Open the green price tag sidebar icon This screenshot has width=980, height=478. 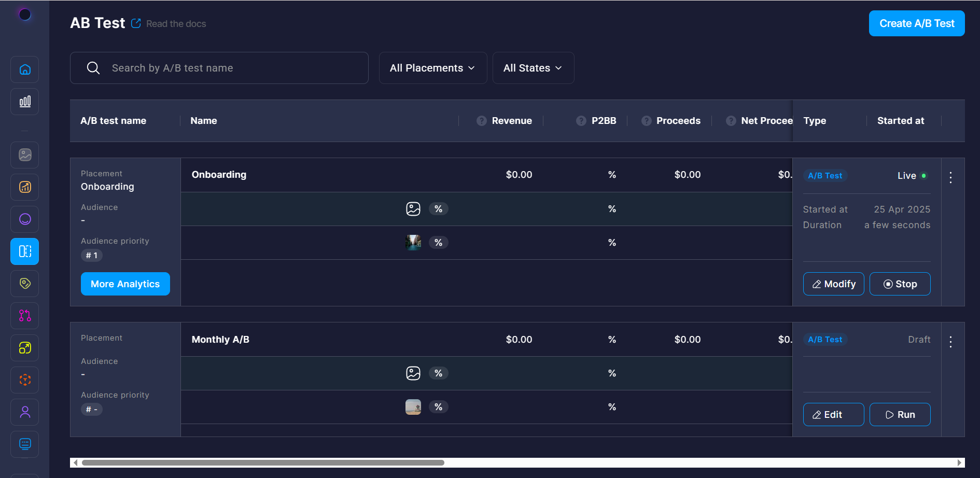[x=25, y=284]
